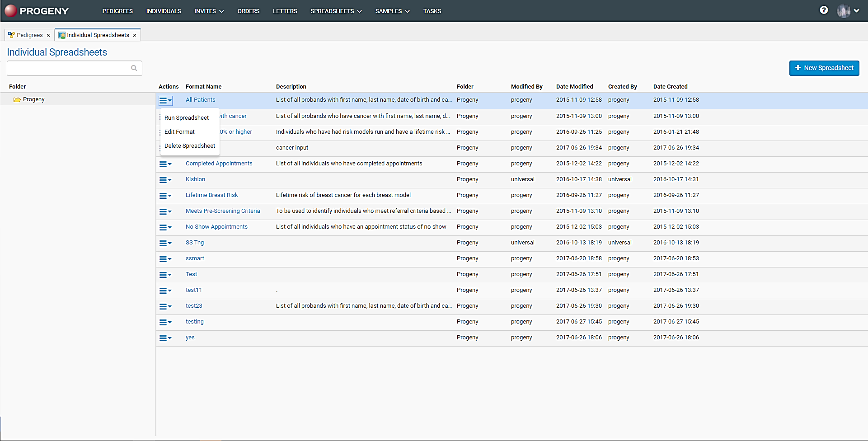Select the Progeny folder
The width and height of the screenshot is (868, 441).
click(33, 99)
